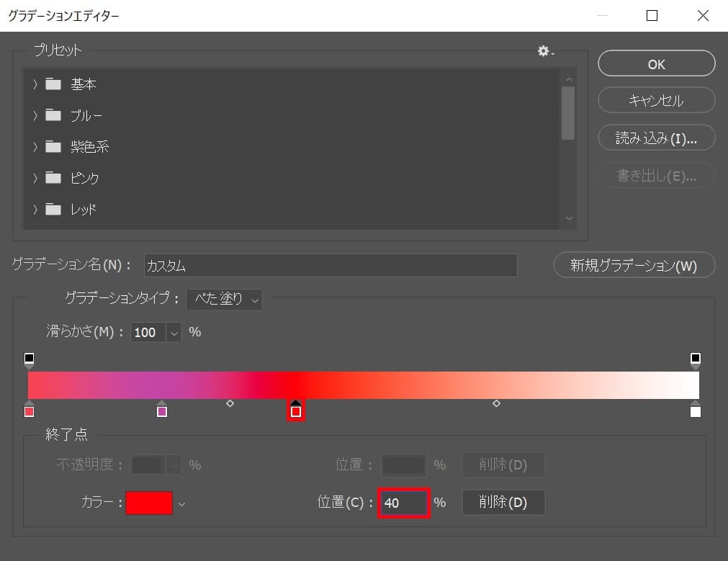728x561 pixels.
Task: Select the ピンク folder icon
Action: point(53,178)
